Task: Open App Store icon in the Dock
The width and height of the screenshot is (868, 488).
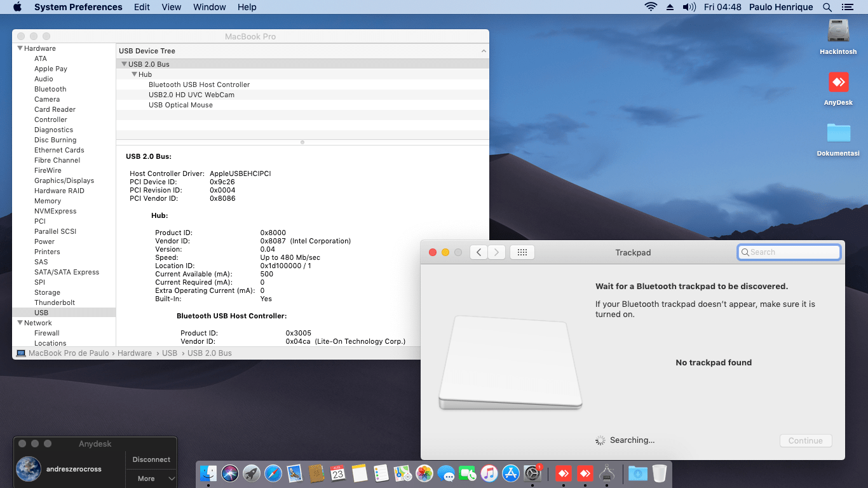Action: 511,473
